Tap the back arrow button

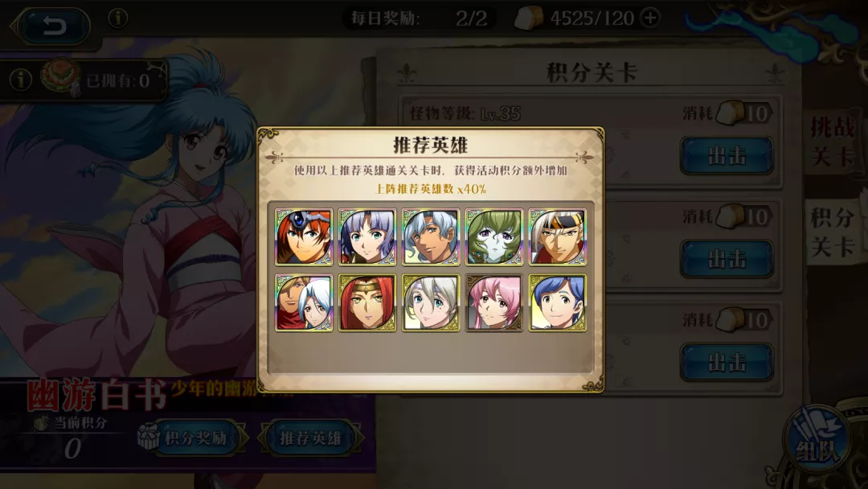(54, 25)
